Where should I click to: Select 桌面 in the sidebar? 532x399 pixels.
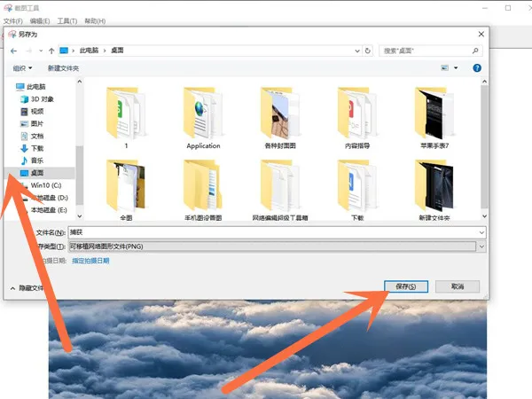tap(39, 173)
